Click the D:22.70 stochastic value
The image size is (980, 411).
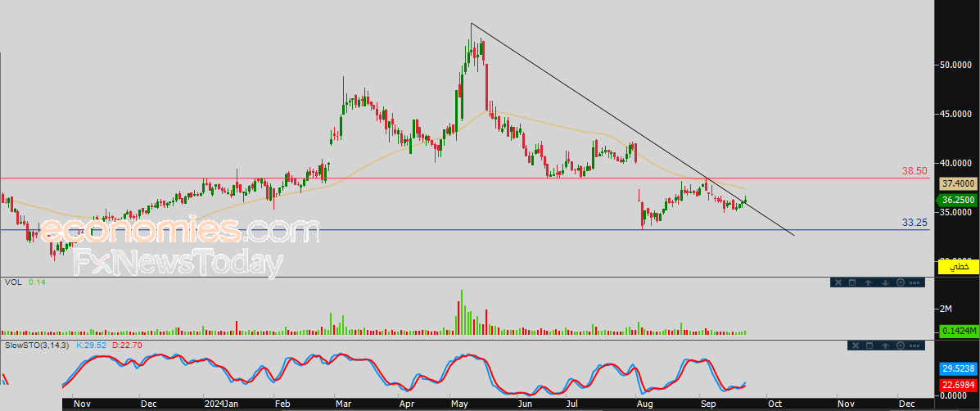click(127, 344)
